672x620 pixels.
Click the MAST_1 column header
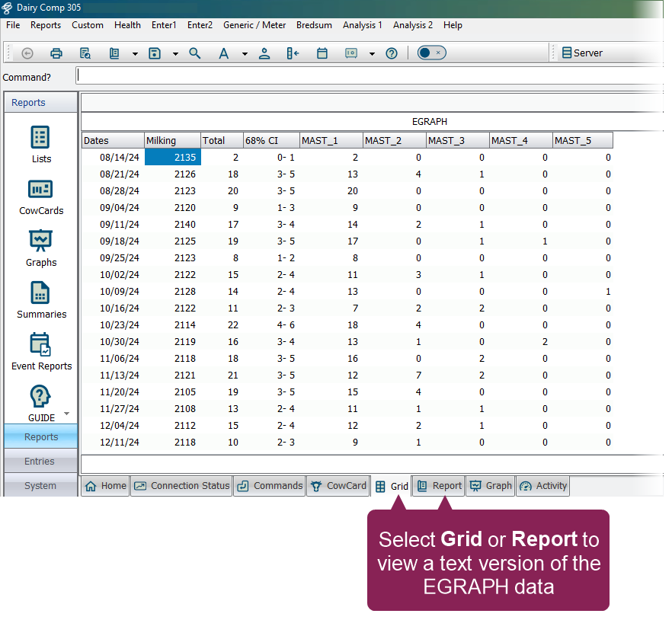[330, 140]
